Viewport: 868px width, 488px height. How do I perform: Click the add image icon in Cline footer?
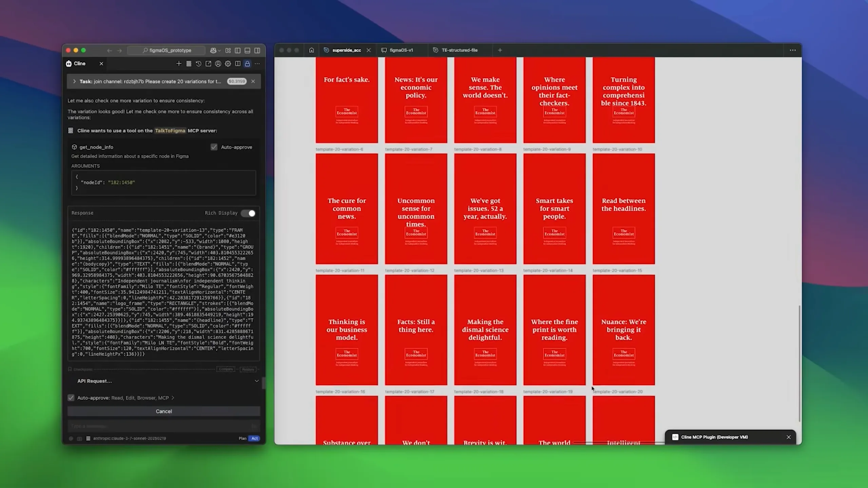click(79, 438)
